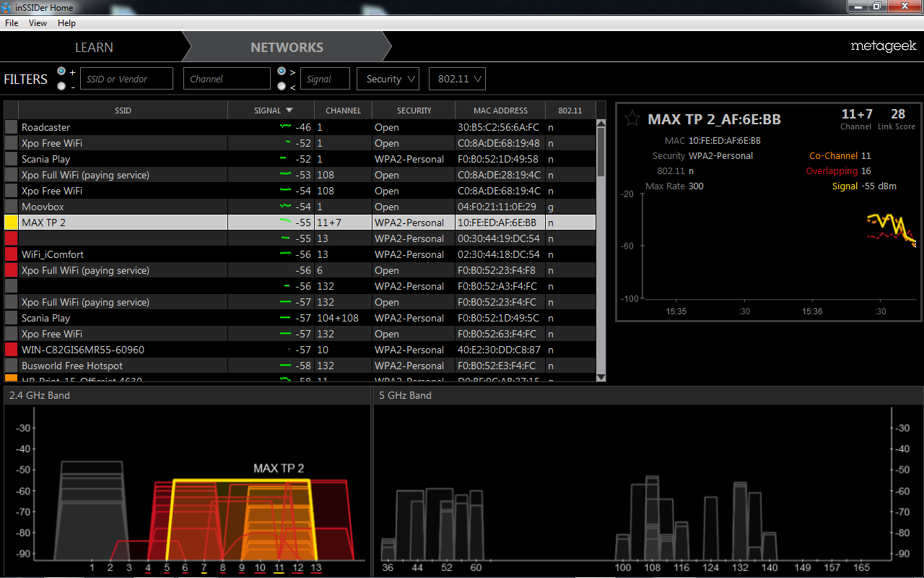Switch to the LEARN tab
This screenshot has width=924, height=578.
pos(94,48)
